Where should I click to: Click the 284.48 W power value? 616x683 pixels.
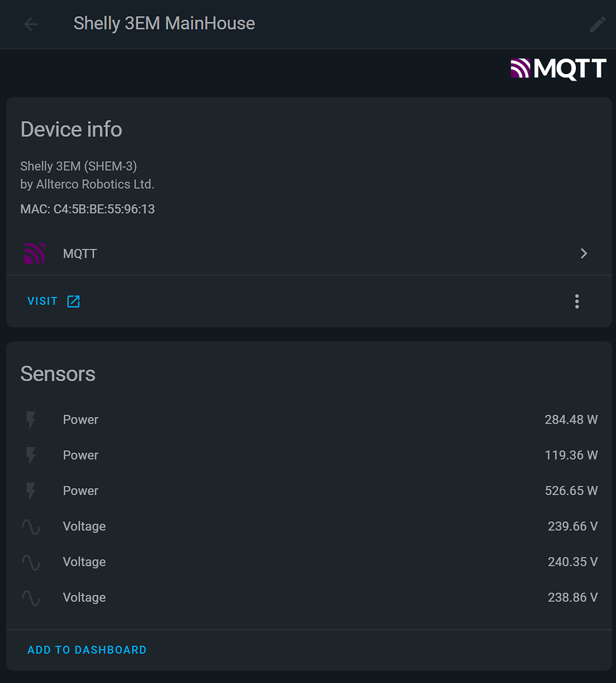(571, 420)
